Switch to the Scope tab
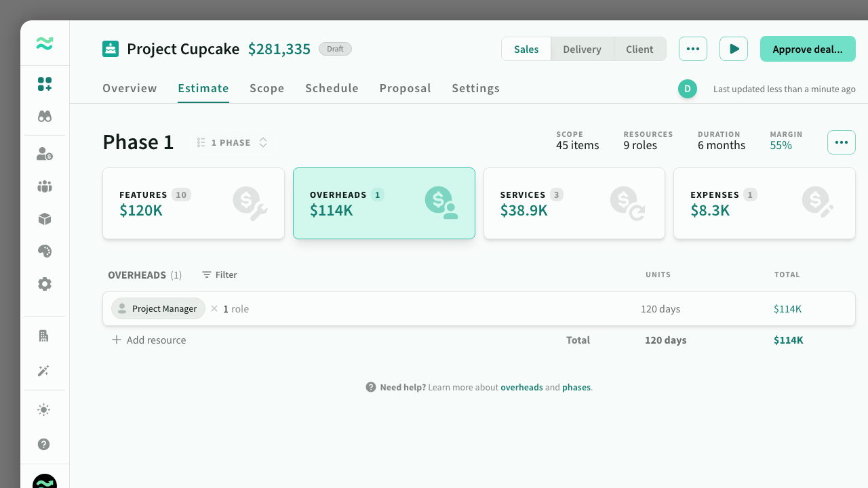The image size is (868, 488). point(267,88)
